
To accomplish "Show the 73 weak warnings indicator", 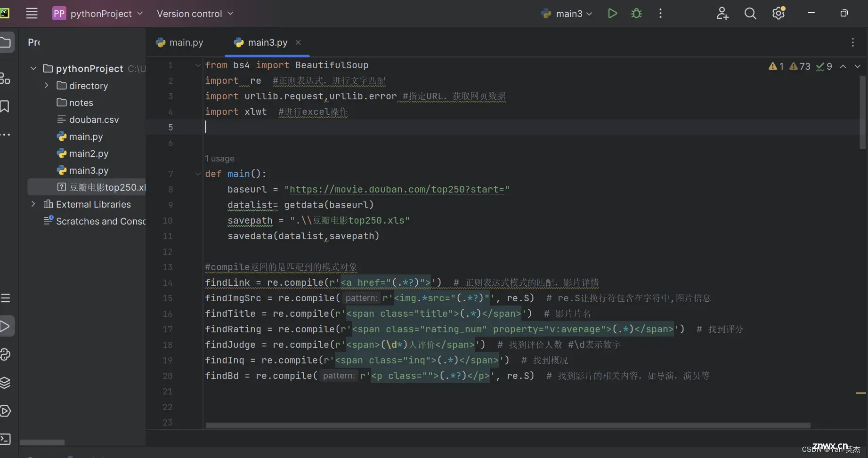I will coord(800,66).
